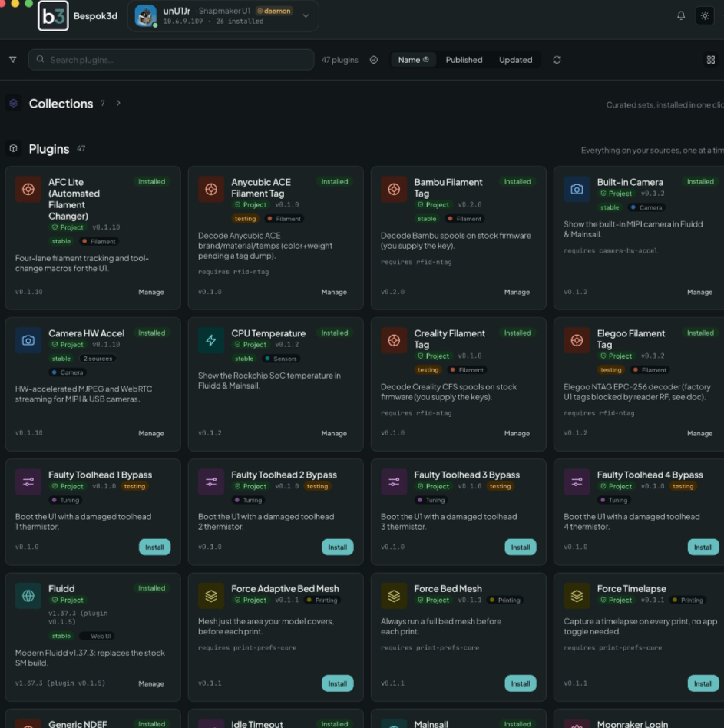This screenshot has width=724, height=728.
Task: Click 'requires camera-hw-accel' on Built-in Camera
Action: (x=610, y=250)
